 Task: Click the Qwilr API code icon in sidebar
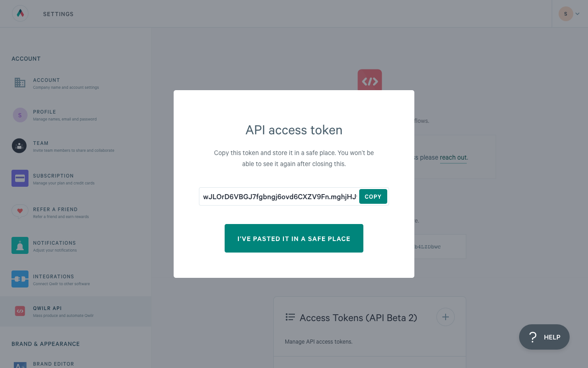click(x=20, y=311)
